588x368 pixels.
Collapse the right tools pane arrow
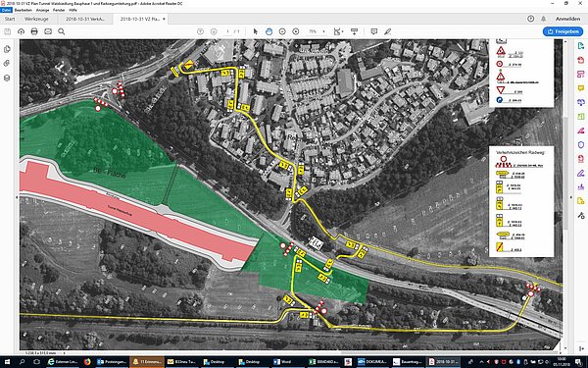571,197
